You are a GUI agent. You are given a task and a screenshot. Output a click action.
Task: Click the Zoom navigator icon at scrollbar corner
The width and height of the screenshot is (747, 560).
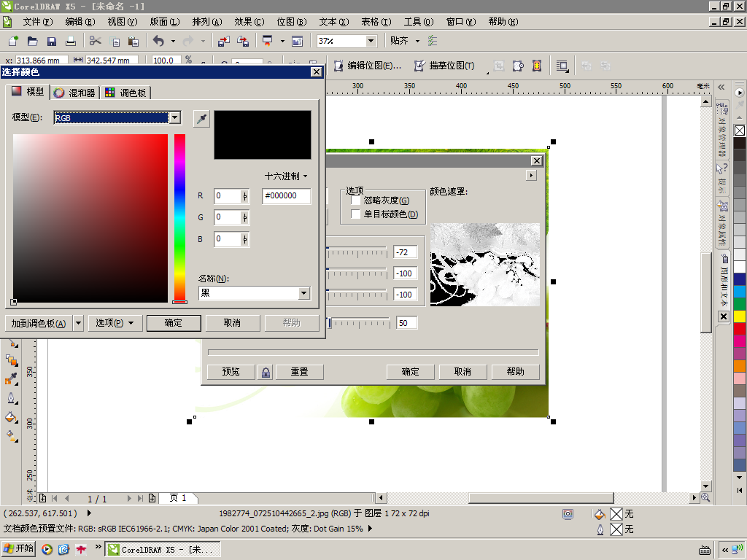(705, 497)
